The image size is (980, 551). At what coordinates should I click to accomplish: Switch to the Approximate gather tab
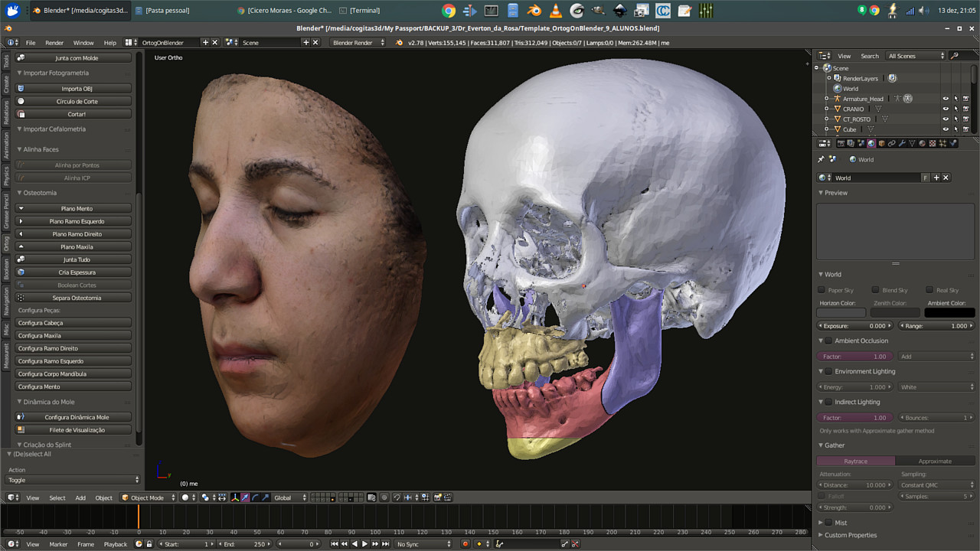click(935, 461)
